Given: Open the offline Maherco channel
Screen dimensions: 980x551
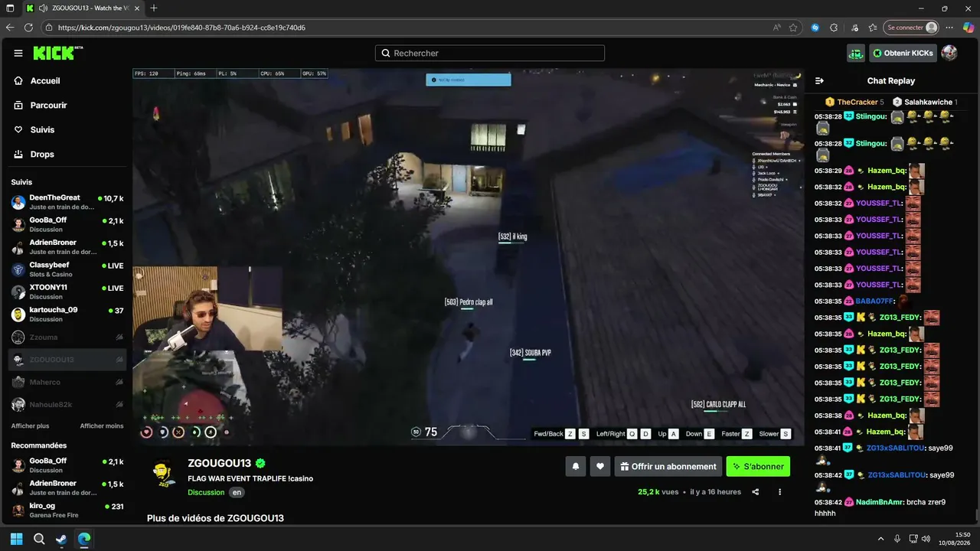Looking at the screenshot, I should point(67,383).
